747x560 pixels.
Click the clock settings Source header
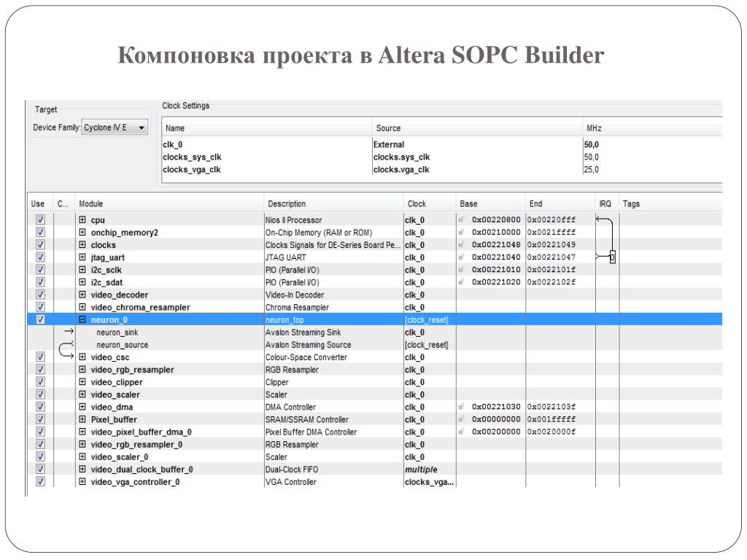477,128
